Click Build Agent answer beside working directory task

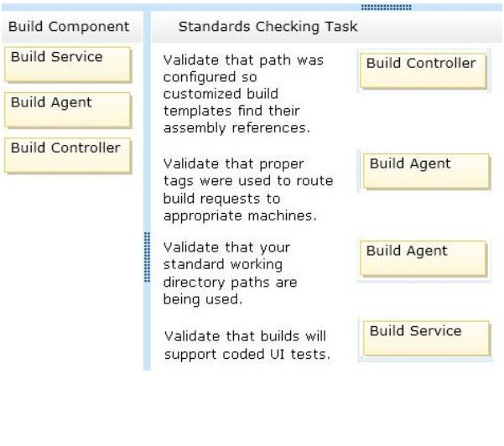pos(423,259)
